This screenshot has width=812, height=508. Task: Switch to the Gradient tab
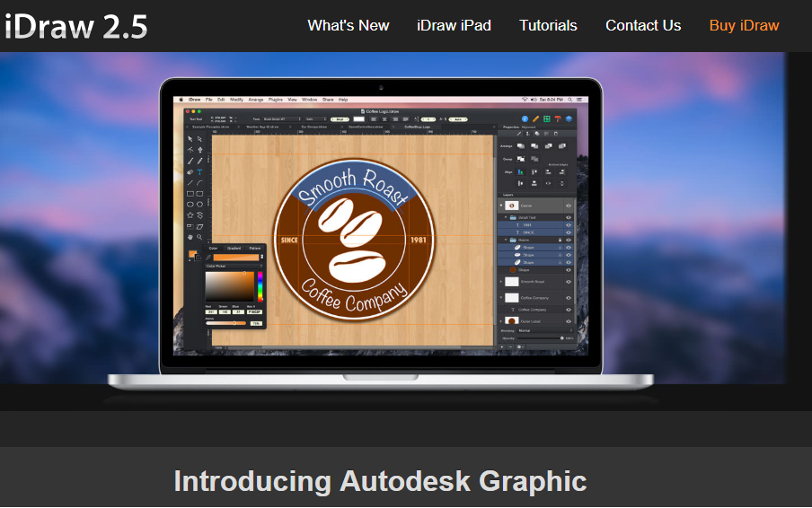[x=234, y=249]
